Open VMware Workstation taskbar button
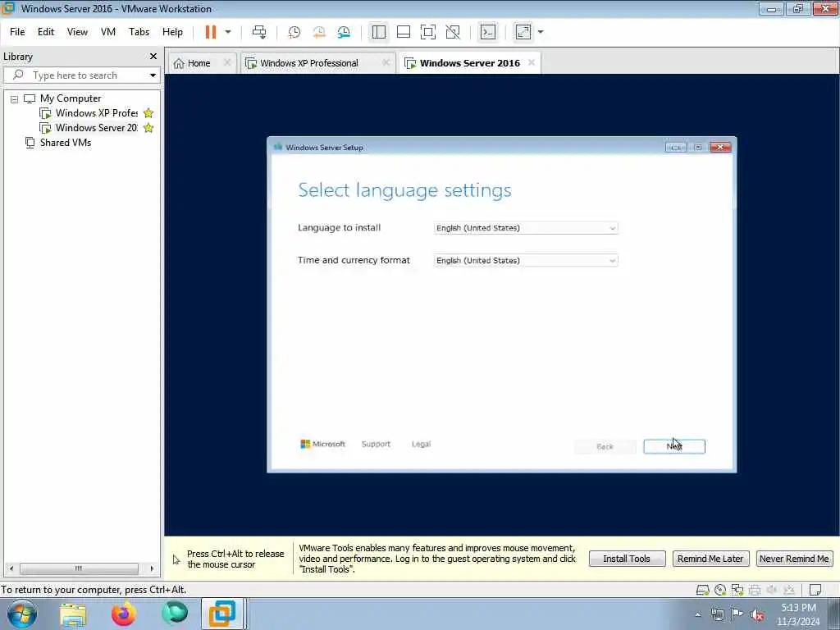The height and width of the screenshot is (630, 840). (x=222, y=614)
